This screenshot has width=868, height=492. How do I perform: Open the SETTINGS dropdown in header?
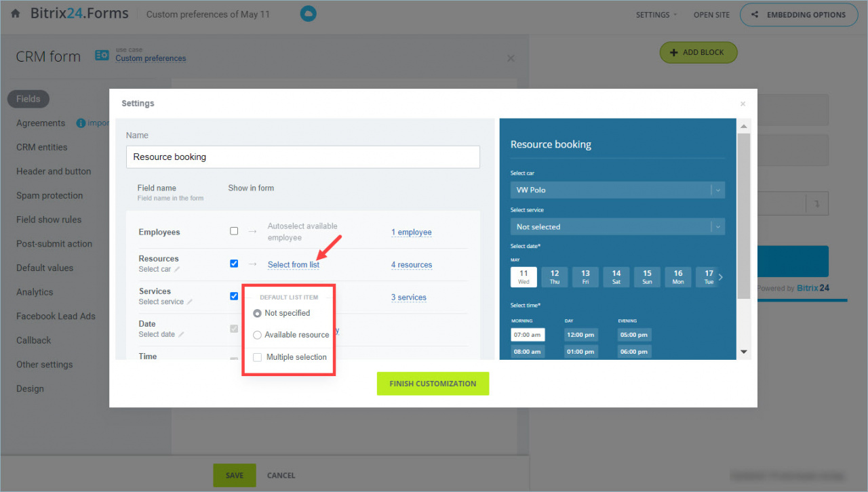pos(656,15)
